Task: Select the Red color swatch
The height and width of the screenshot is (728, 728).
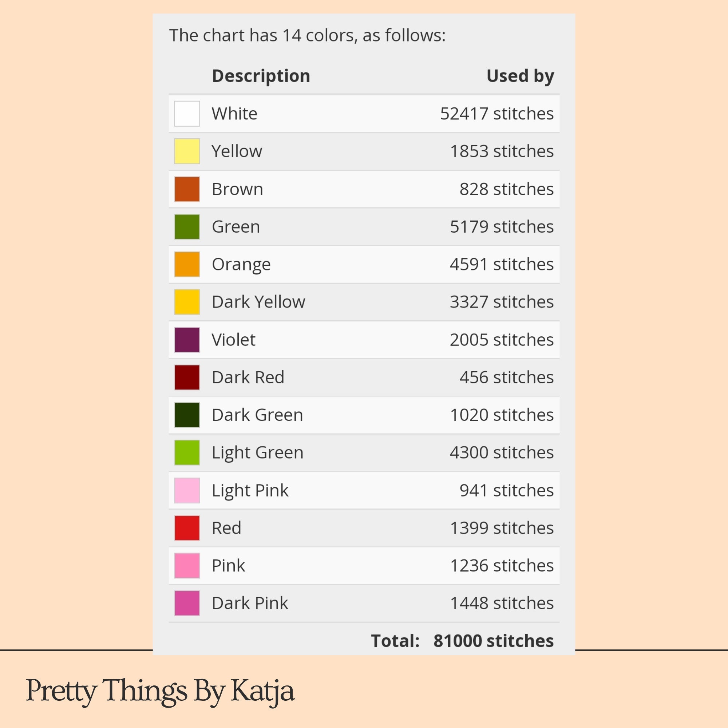Action: click(x=187, y=528)
